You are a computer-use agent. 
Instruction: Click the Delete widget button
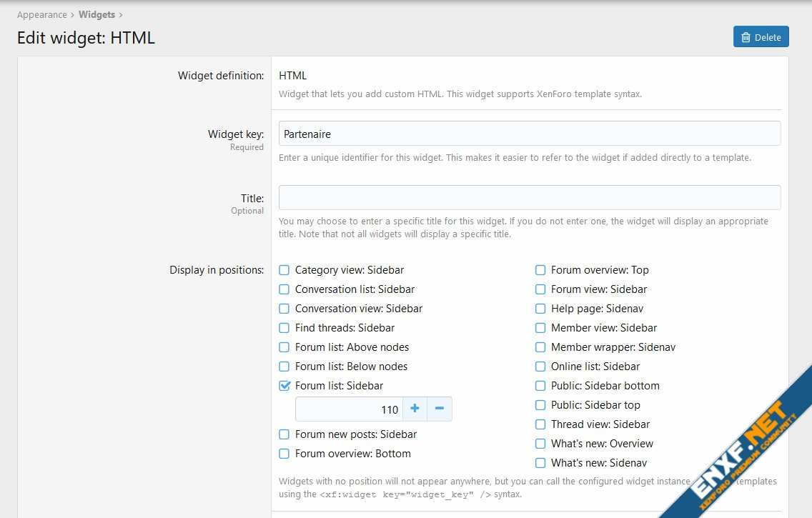761,37
